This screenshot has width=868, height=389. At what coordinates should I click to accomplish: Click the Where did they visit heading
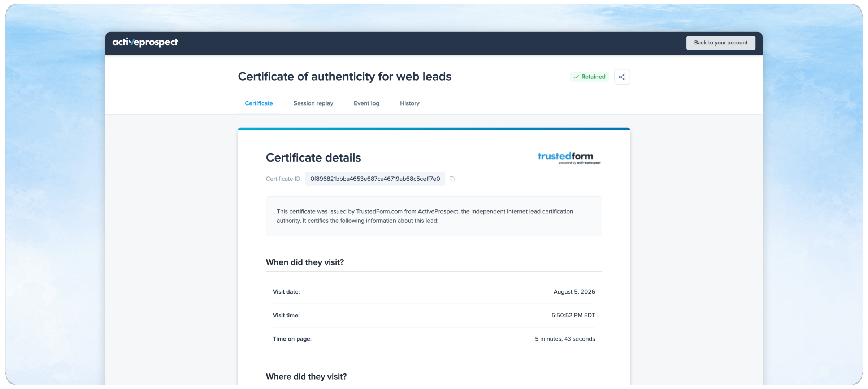coord(306,377)
